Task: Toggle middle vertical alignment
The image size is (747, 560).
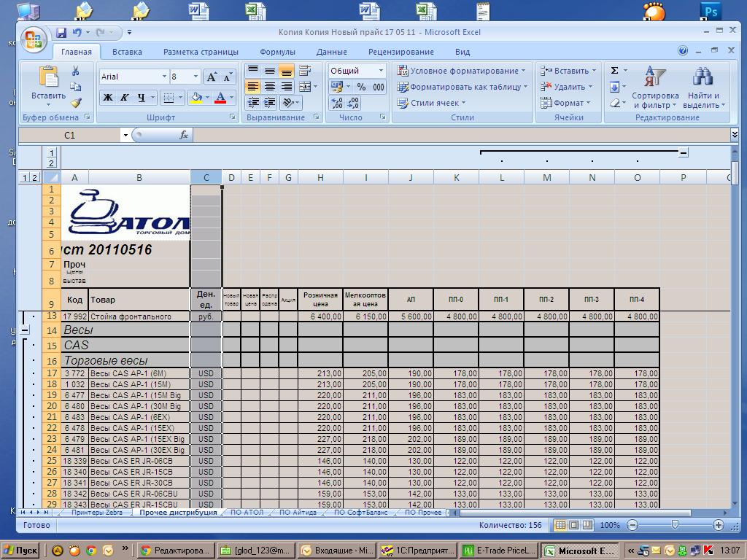Action: [x=270, y=71]
